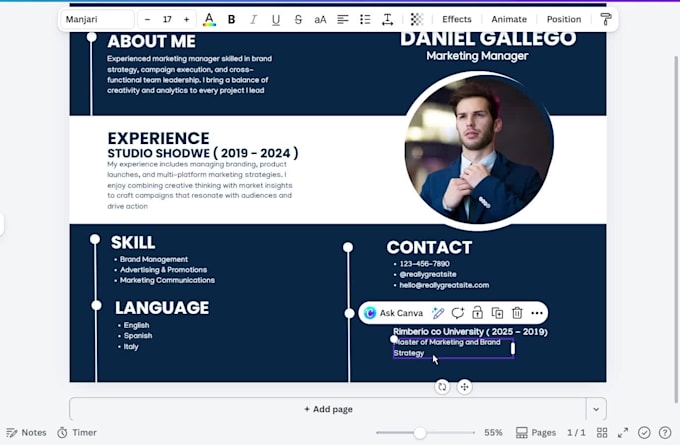Click the Master of Marketing text box
680x445 pixels.
click(x=453, y=348)
